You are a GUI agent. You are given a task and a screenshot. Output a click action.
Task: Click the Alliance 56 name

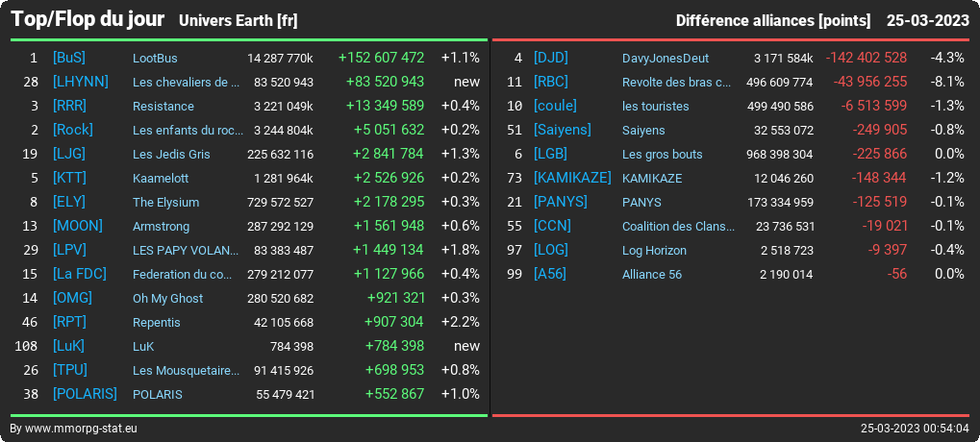pyautogui.click(x=652, y=274)
